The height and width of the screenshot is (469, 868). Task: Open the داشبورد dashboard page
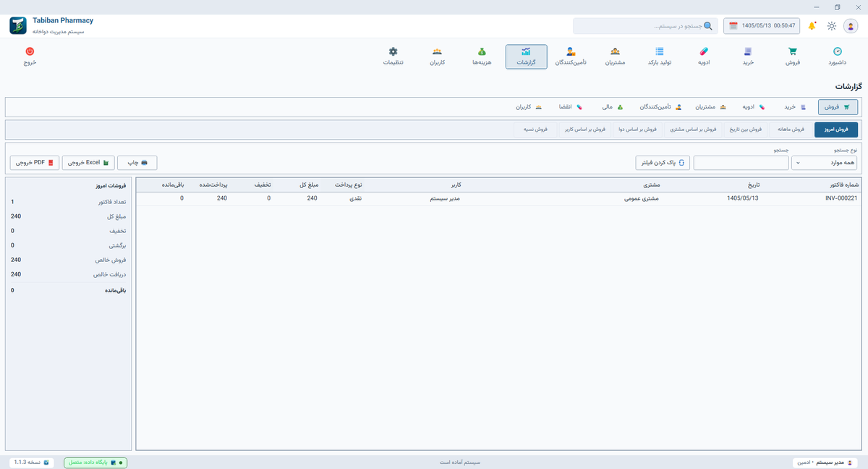click(x=837, y=56)
